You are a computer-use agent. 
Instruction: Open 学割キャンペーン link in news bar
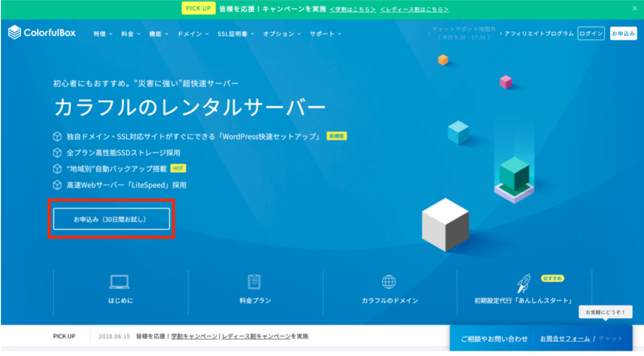click(x=194, y=337)
